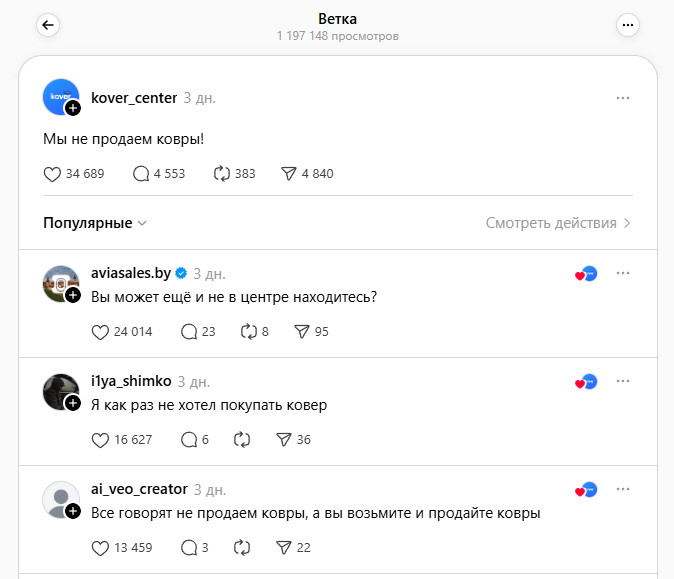Repost the i1ya_shimko comment
Screen dimensions: 674x579
point(241,440)
